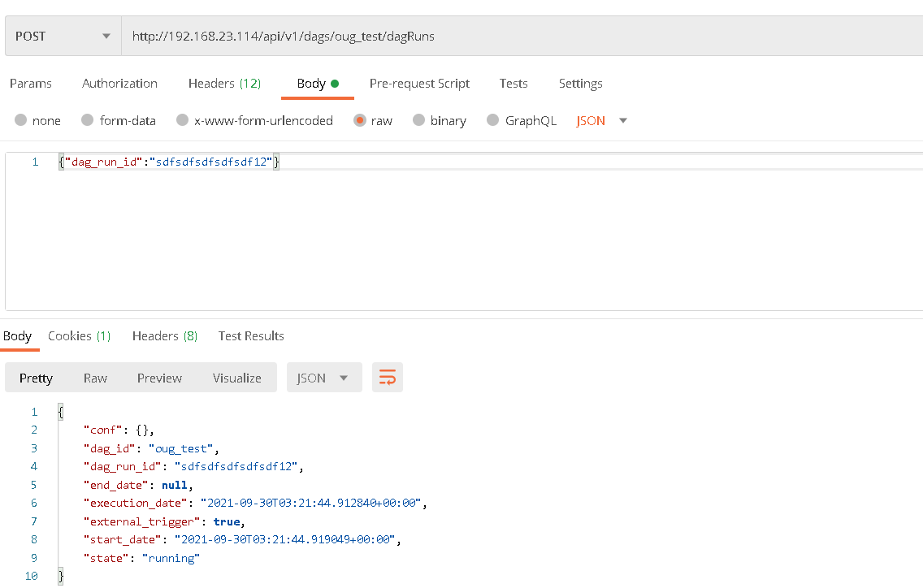Viewport: 923px width, 588px height.
Task: Switch to the Test Results tab
Action: [x=251, y=336]
